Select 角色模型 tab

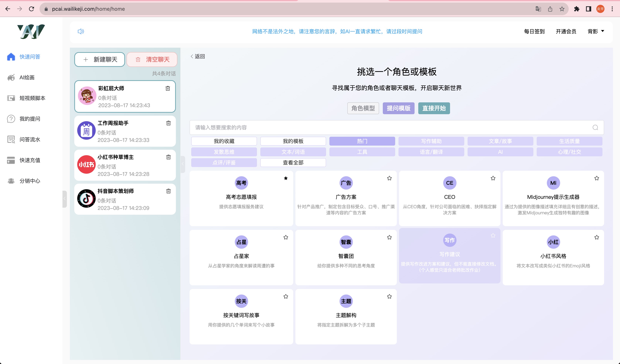click(363, 108)
